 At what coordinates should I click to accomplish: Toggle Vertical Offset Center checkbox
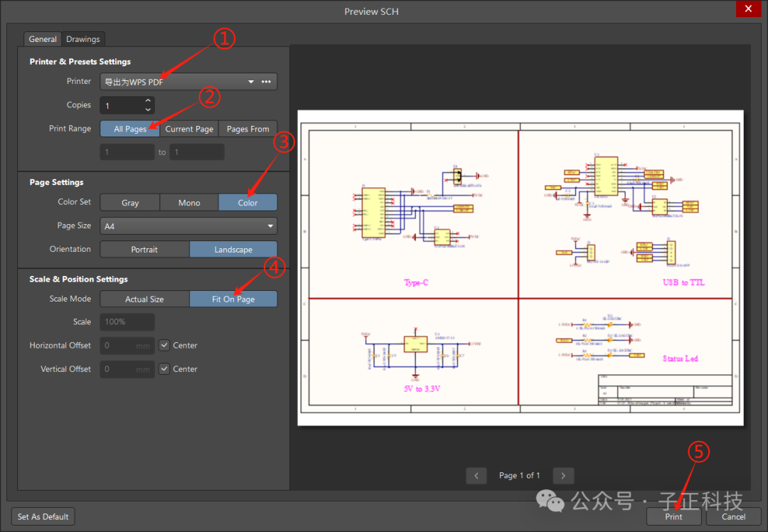(x=164, y=369)
